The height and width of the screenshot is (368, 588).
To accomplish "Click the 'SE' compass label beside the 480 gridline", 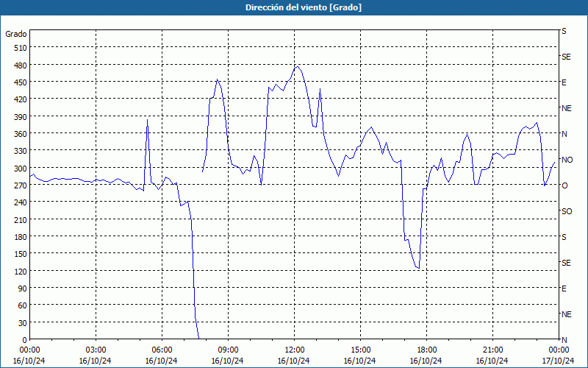I will 566,57.
